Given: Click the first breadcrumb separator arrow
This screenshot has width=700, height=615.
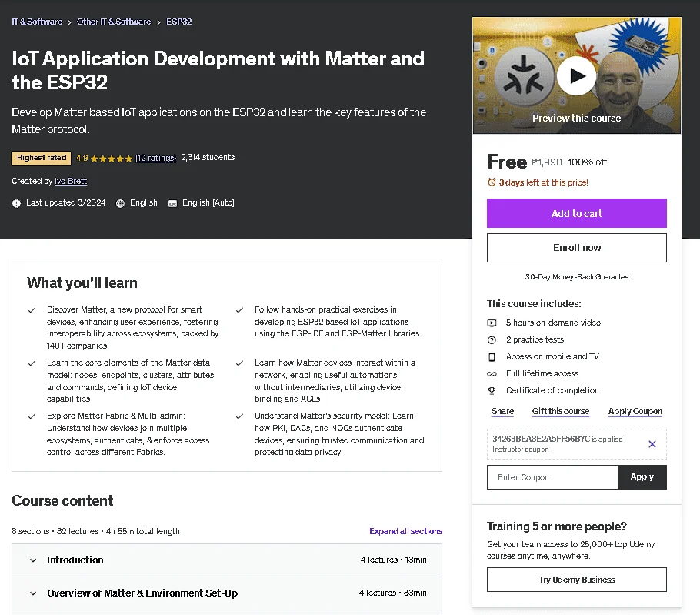Looking at the screenshot, I should coord(70,22).
